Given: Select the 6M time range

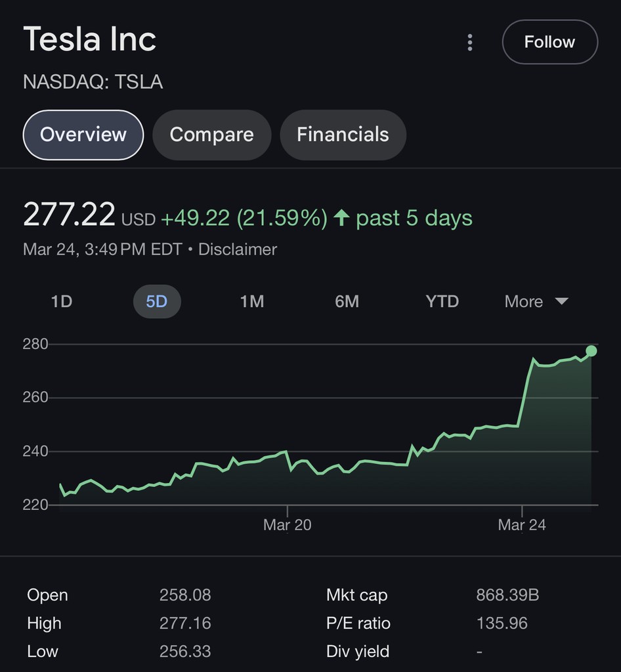Looking at the screenshot, I should point(347,302).
